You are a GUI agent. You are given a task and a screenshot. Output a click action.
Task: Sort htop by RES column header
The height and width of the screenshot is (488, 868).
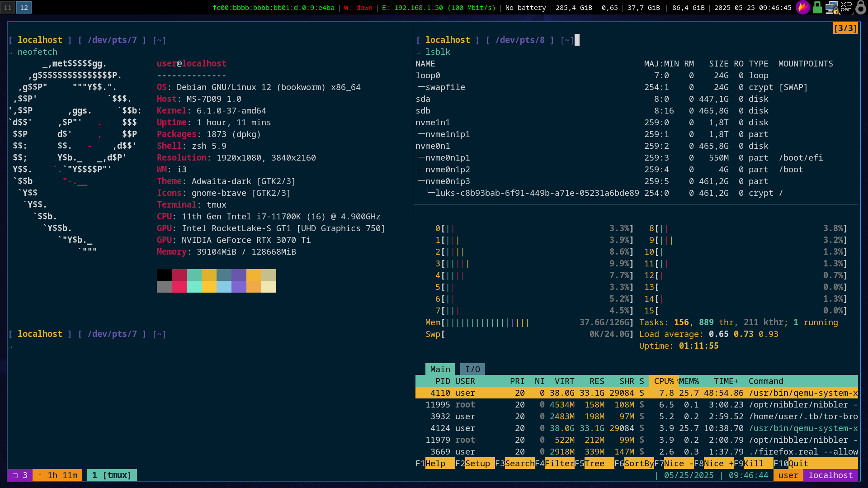coord(597,381)
